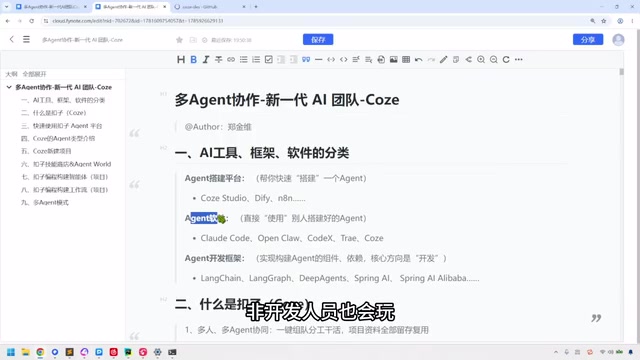
Task: Open a new browser tab
Action: point(256,7)
